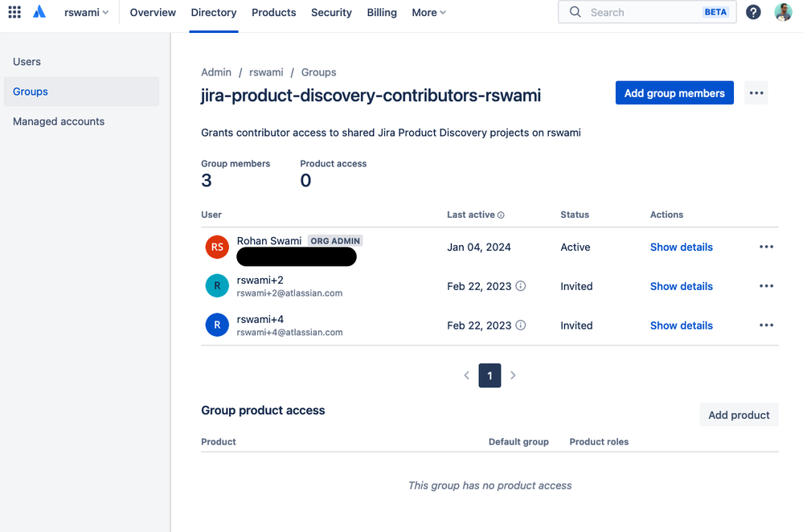Click the Invited status for rswami+4
Viewport: 803px width, 532px height.
(576, 325)
